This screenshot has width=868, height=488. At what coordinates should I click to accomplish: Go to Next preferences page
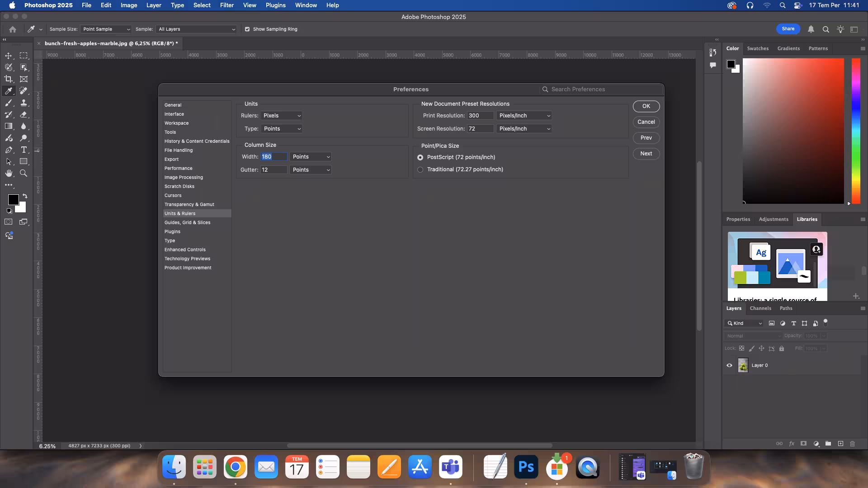(646, 154)
